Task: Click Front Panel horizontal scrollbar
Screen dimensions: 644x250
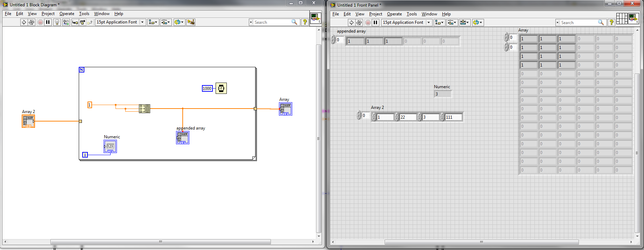Action: point(481,242)
